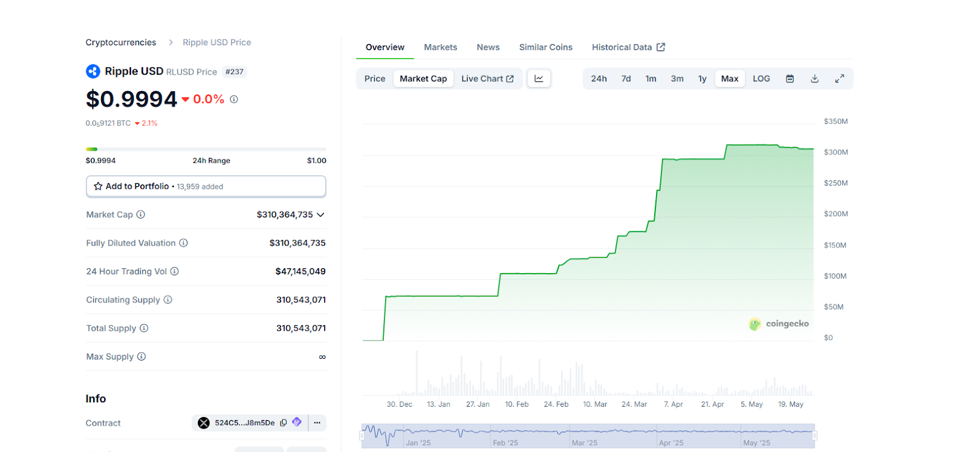Open Market Cap info tooltip icon

[x=141, y=214]
